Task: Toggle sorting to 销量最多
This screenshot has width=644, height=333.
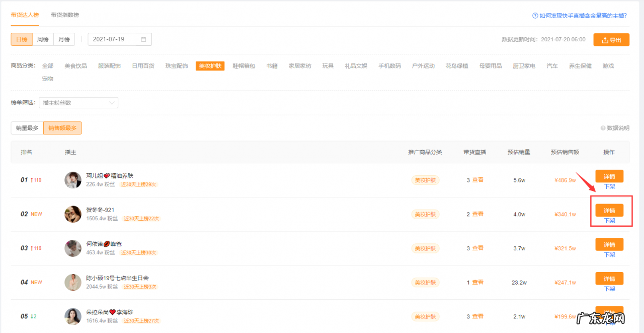Action: pos(26,127)
